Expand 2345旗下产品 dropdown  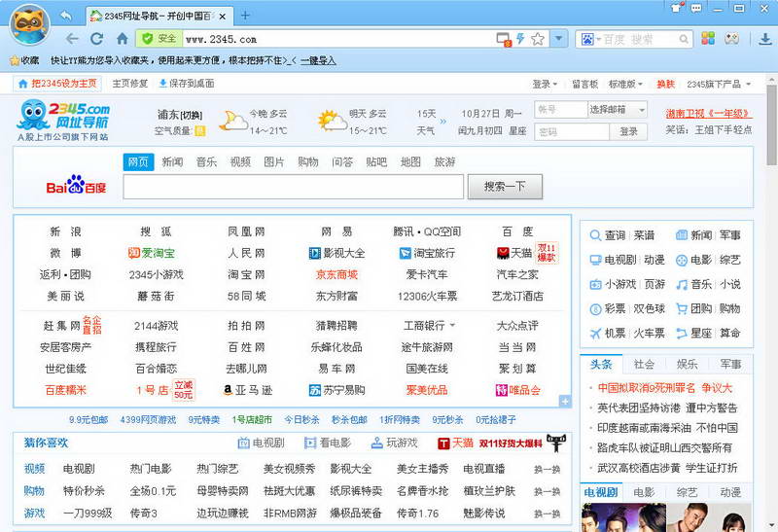[x=719, y=85]
